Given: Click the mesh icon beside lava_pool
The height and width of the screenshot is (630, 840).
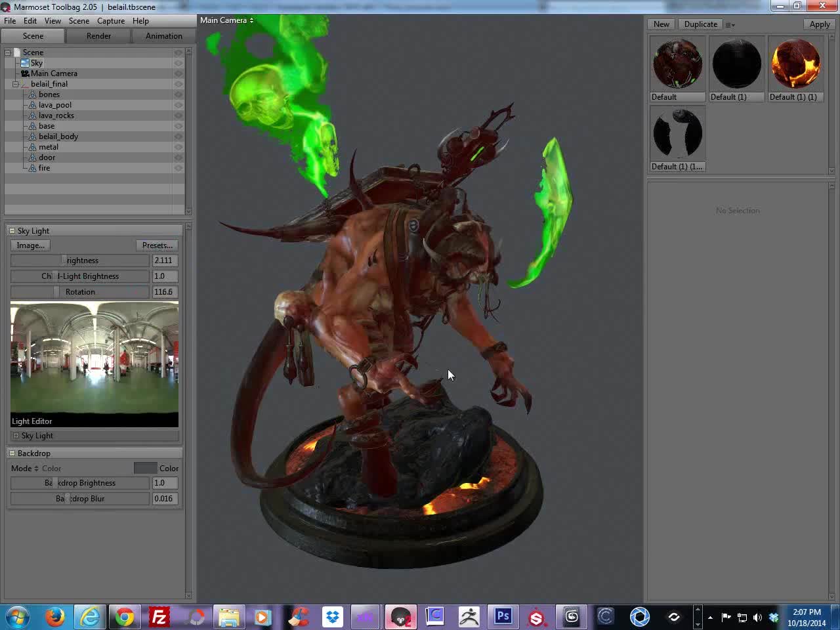Looking at the screenshot, I should point(32,105).
